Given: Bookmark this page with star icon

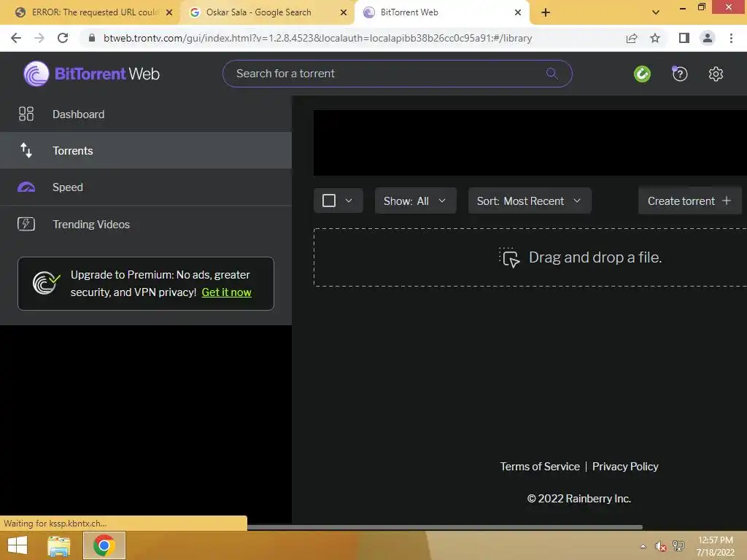Looking at the screenshot, I should [655, 38].
